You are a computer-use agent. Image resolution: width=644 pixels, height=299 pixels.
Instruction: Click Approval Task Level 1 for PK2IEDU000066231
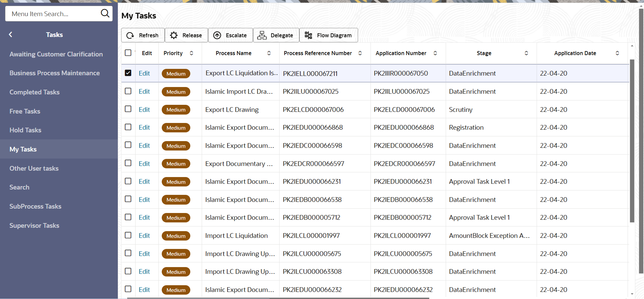(479, 181)
